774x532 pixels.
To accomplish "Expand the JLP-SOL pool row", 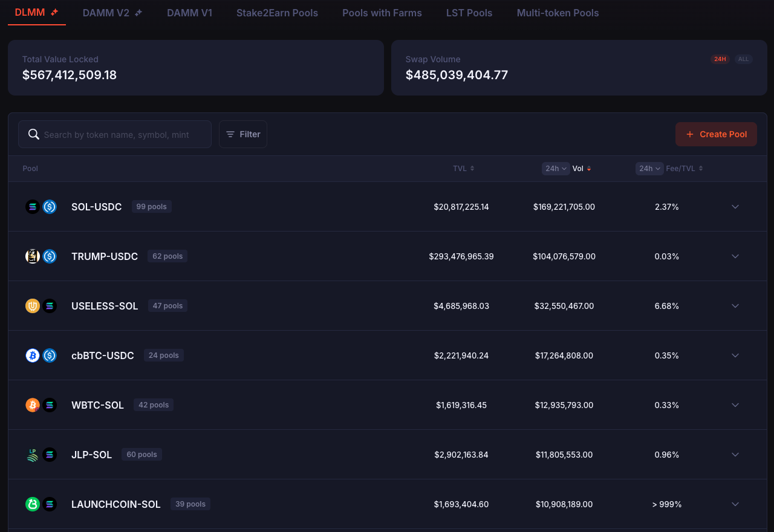I will point(735,455).
